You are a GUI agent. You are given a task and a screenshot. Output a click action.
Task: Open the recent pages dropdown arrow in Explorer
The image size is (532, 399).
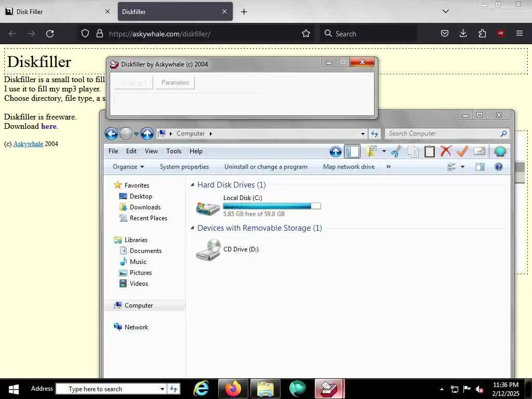[136, 134]
